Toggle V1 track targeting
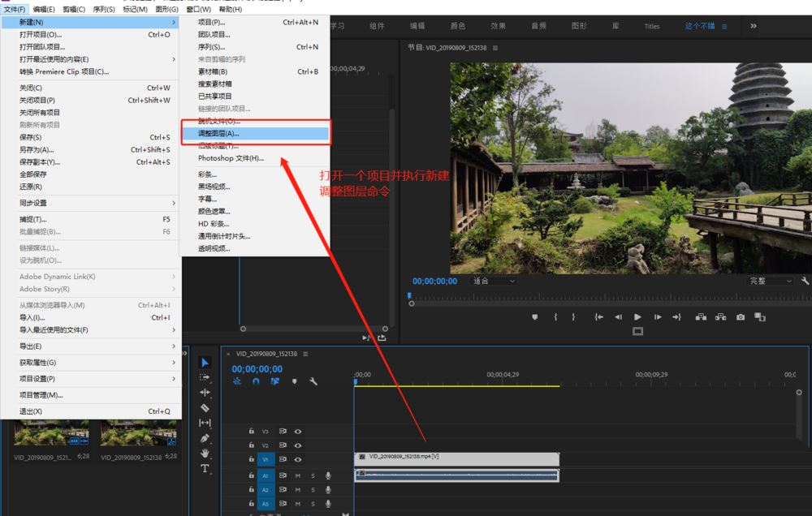812x516 pixels. pos(266,459)
